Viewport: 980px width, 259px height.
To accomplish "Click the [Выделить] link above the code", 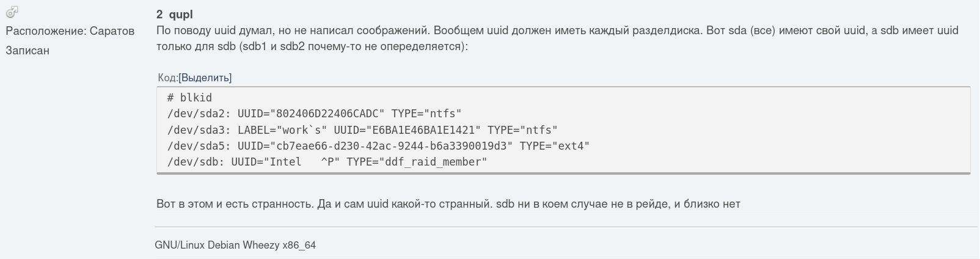I will click(x=205, y=78).
